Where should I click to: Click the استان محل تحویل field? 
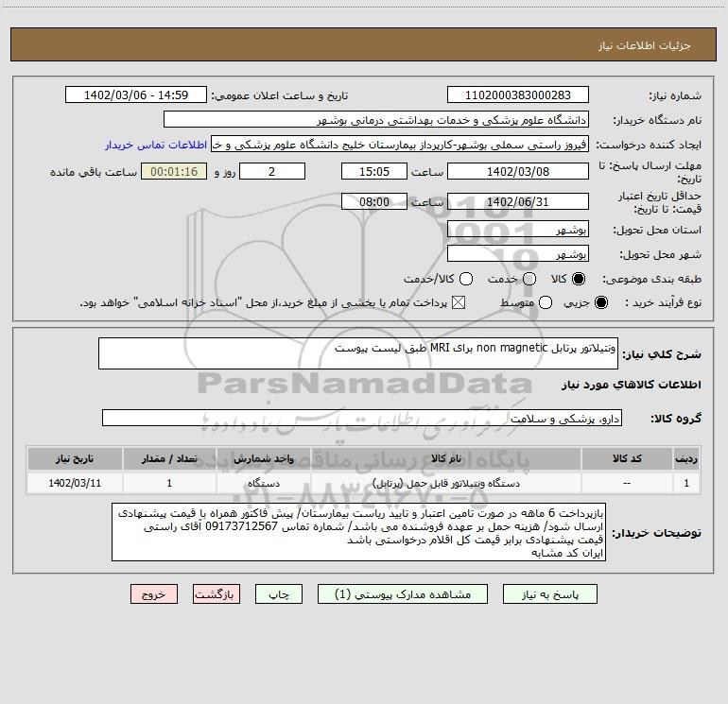point(518,230)
